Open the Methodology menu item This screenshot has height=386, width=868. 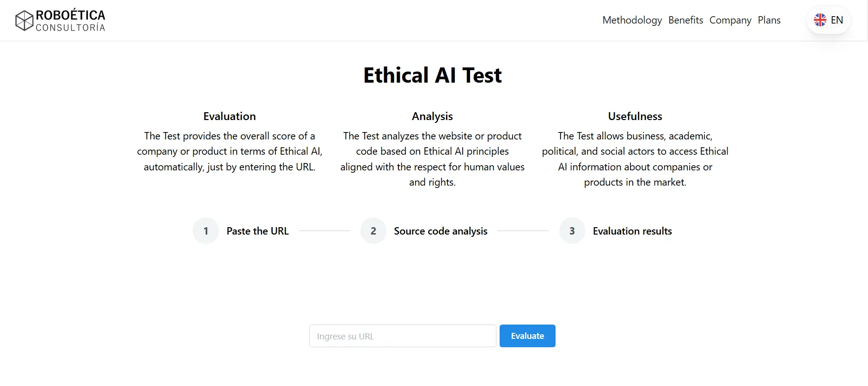point(632,20)
